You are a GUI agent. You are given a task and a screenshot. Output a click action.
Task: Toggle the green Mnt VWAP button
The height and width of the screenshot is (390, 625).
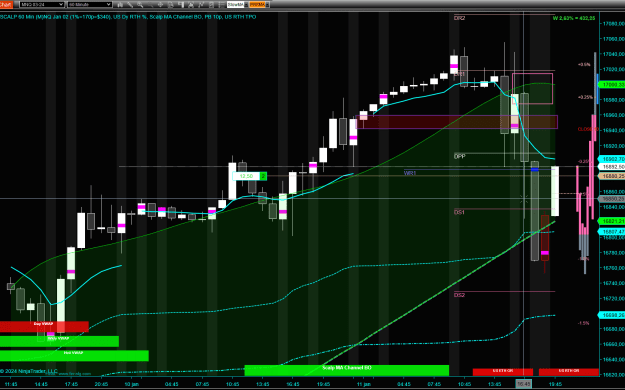pos(74,355)
